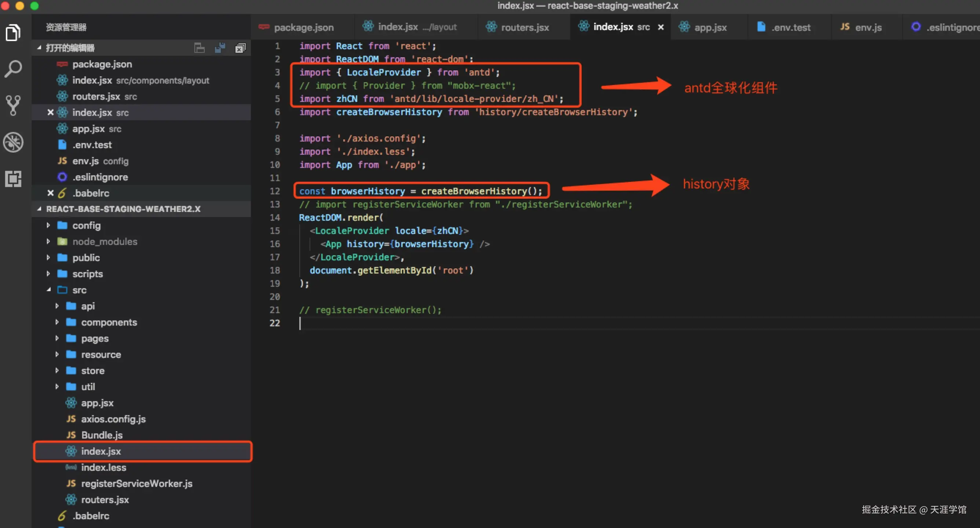Open the Search view icon
This screenshot has width=980, height=528.
pos(13,69)
